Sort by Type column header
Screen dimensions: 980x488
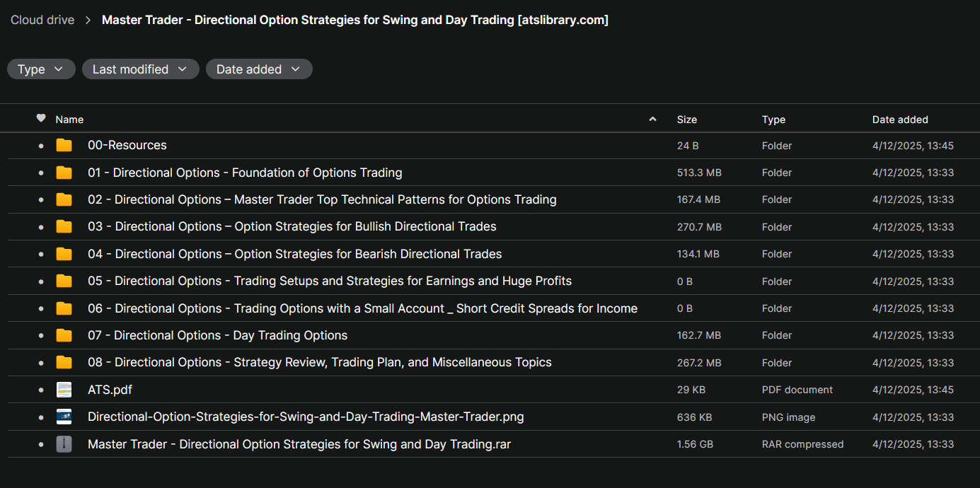pyautogui.click(x=773, y=120)
